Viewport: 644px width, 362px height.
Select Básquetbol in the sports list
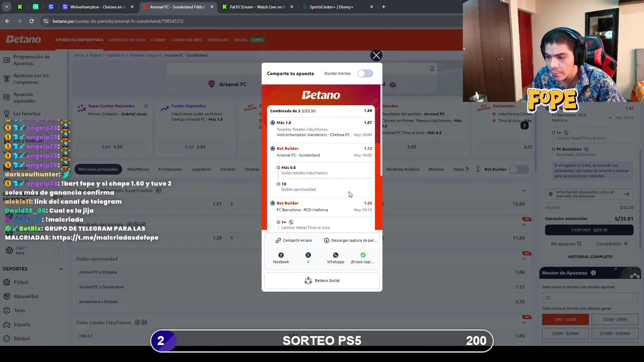click(x=26, y=297)
